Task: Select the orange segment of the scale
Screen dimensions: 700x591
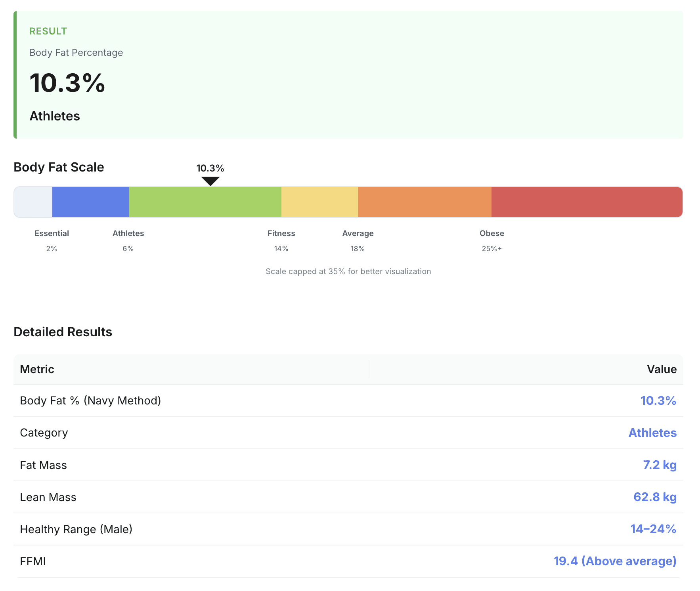Action: coord(424,202)
